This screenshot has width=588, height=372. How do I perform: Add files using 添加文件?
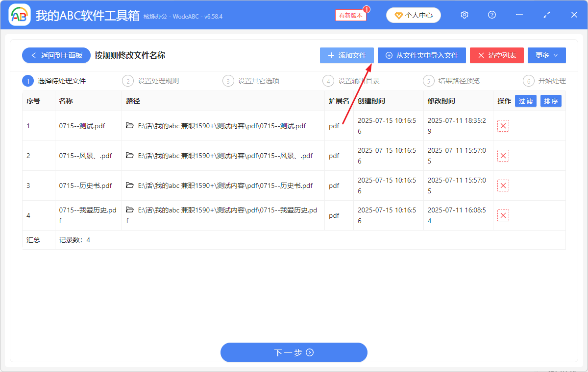coord(346,55)
